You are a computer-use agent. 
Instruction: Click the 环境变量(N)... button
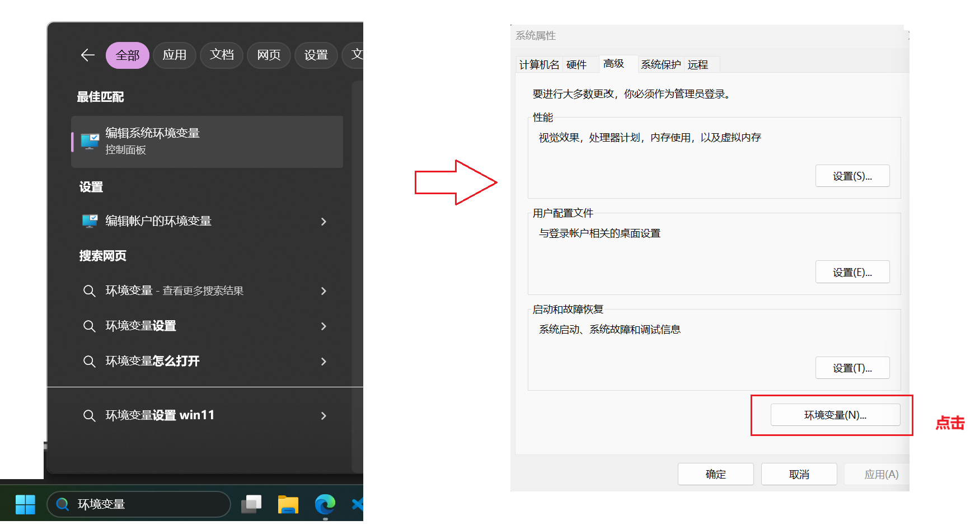835,415
